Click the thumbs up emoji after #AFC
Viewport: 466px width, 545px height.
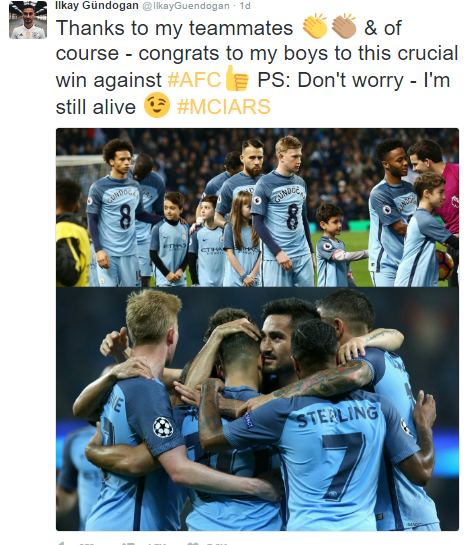237,79
